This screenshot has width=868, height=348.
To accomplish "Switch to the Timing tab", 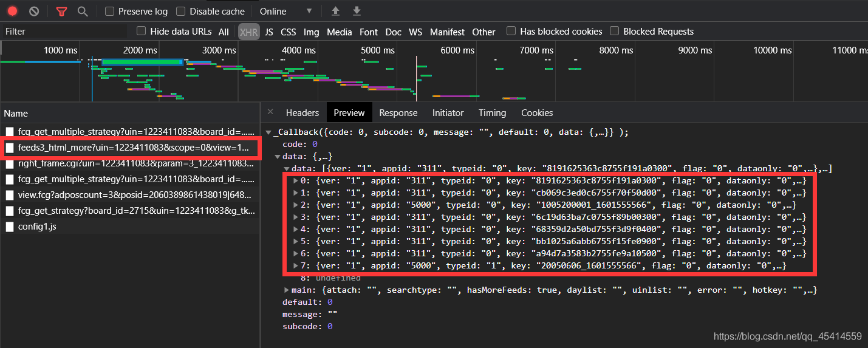I will pos(492,112).
